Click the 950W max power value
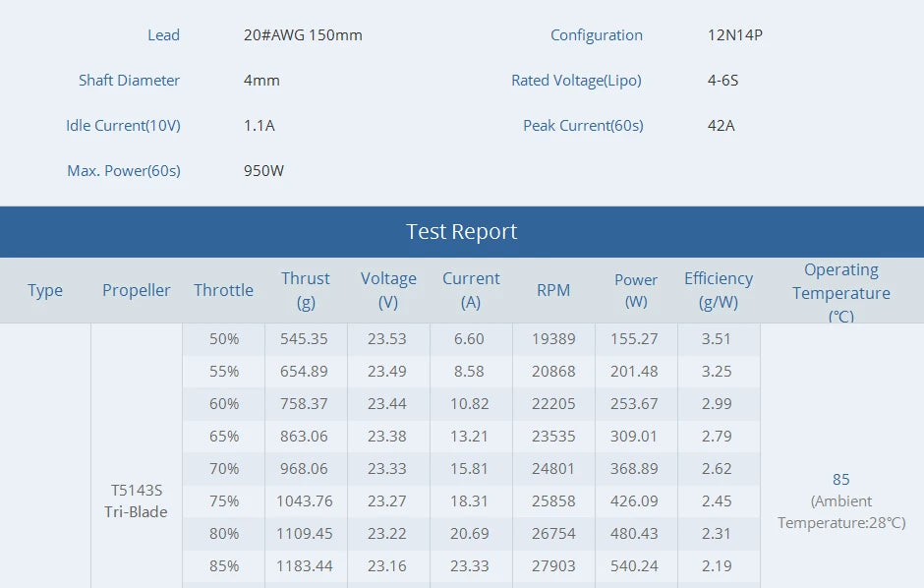 click(x=264, y=171)
